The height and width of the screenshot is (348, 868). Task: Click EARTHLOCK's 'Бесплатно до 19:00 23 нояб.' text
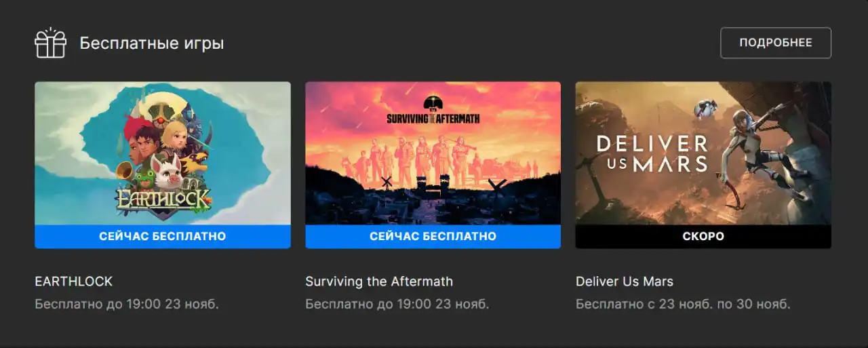coord(127,304)
